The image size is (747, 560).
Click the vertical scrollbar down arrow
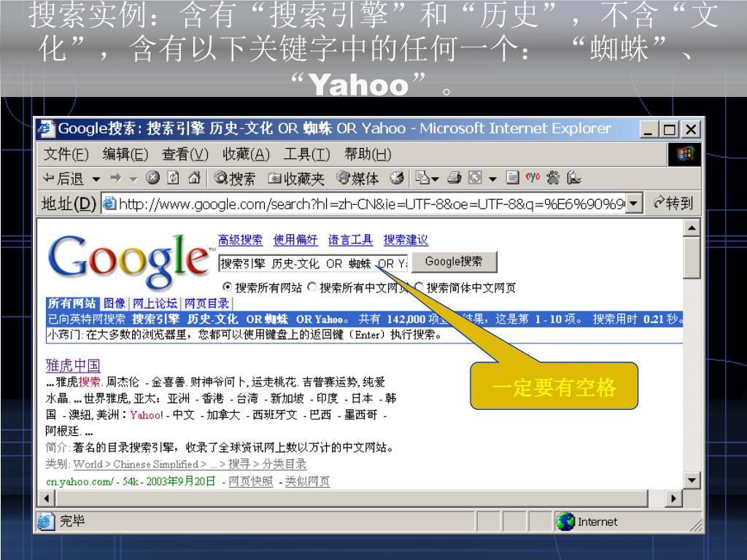[x=692, y=480]
